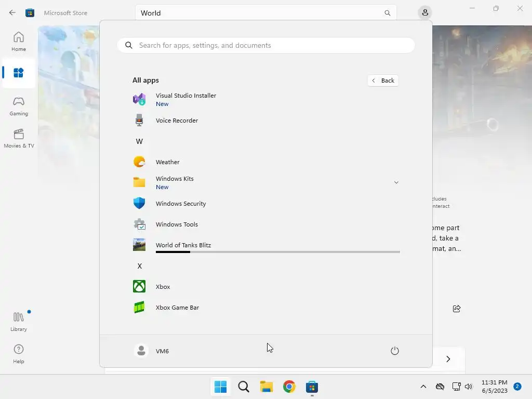The height and width of the screenshot is (399, 532).
Task: Open Store Help
Action: pos(19,354)
